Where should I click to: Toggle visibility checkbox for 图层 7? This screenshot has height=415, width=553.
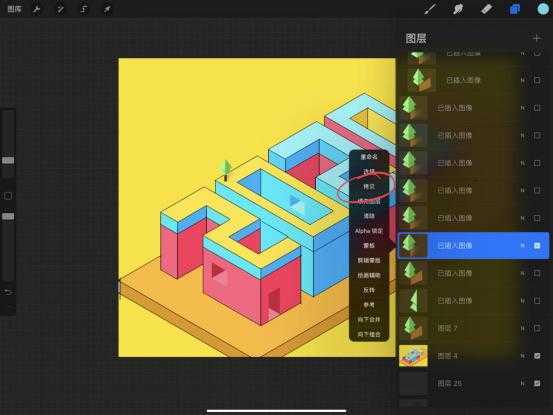(537, 328)
